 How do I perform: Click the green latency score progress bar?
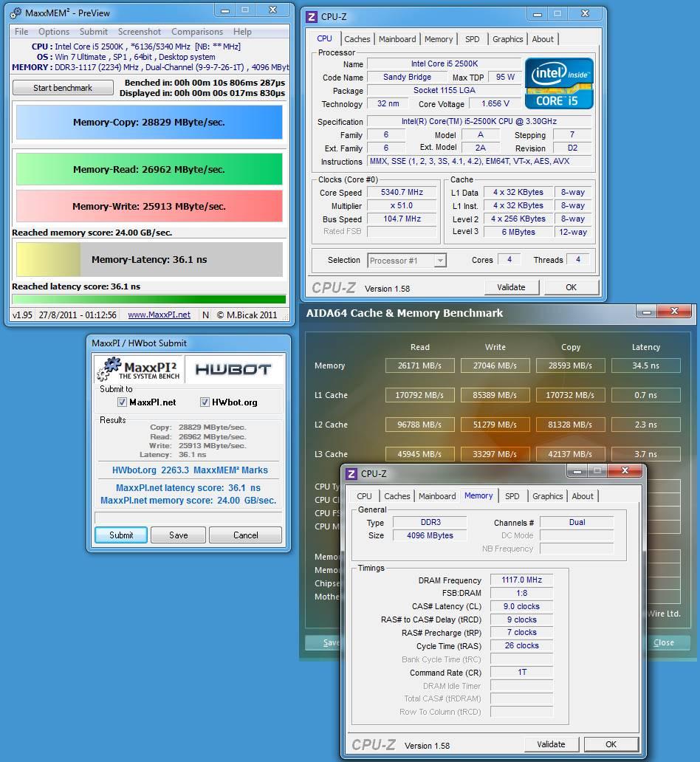point(149,299)
